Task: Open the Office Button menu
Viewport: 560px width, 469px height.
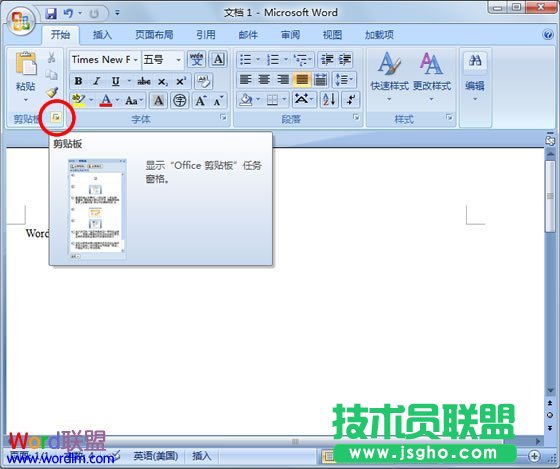Action: click(21, 21)
